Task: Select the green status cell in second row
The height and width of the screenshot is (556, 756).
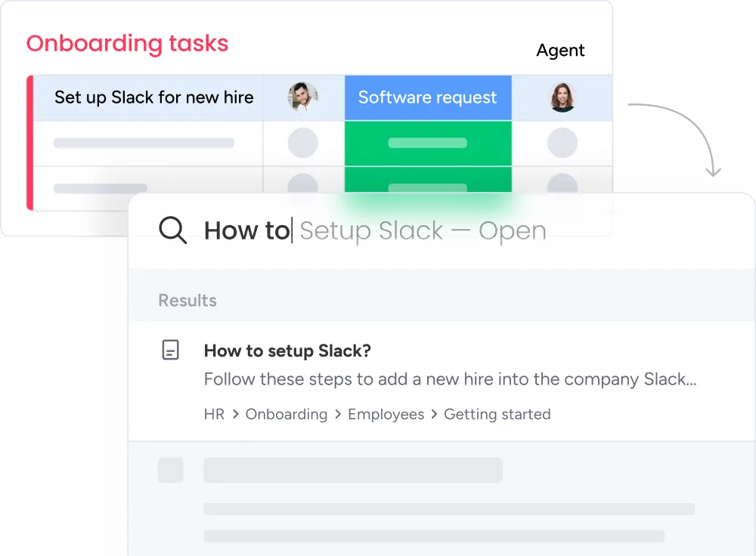Action: 428,143
